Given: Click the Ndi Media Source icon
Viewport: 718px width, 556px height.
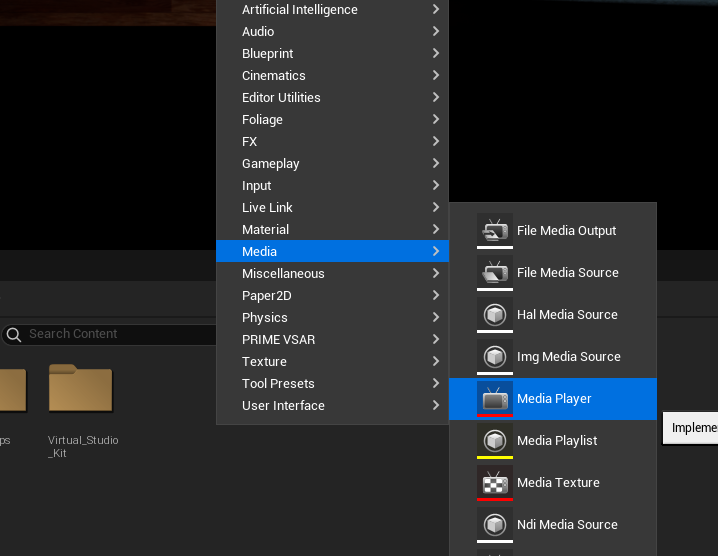Looking at the screenshot, I should point(494,524).
